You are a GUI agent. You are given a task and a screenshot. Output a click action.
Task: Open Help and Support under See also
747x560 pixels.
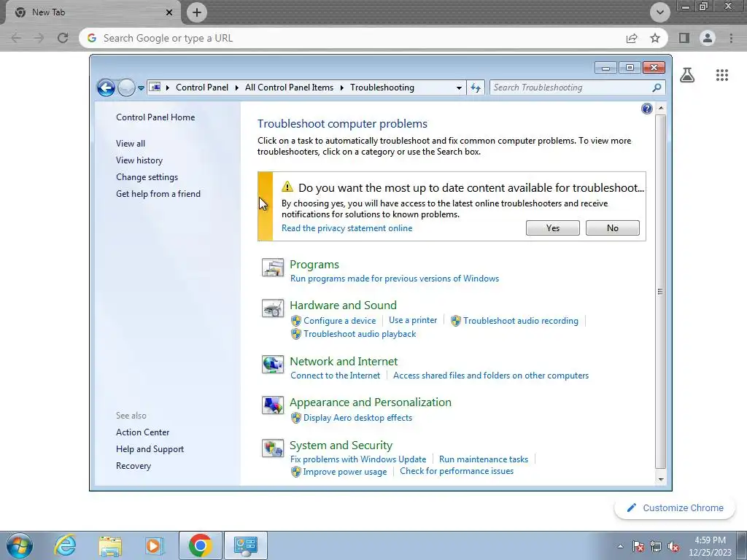click(150, 449)
